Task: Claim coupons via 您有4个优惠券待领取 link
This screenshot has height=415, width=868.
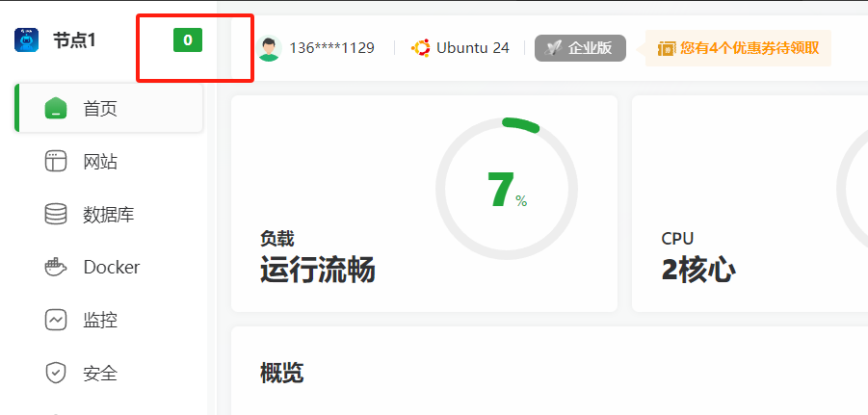Action: pos(750,48)
